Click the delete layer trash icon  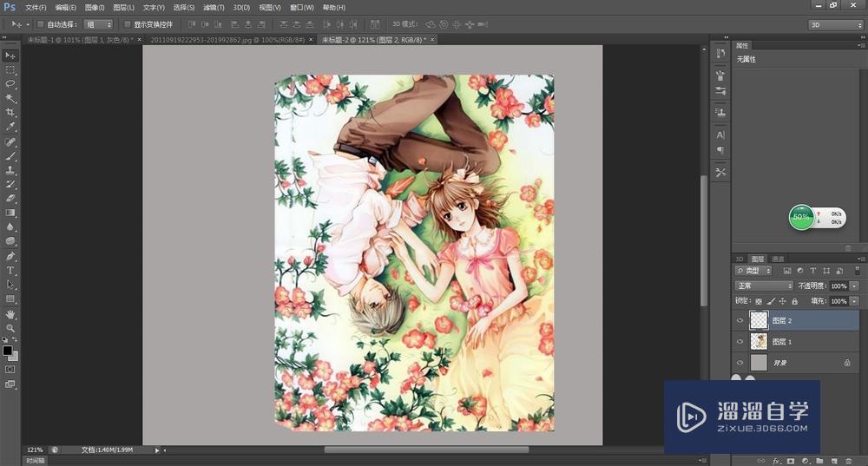pos(848,460)
